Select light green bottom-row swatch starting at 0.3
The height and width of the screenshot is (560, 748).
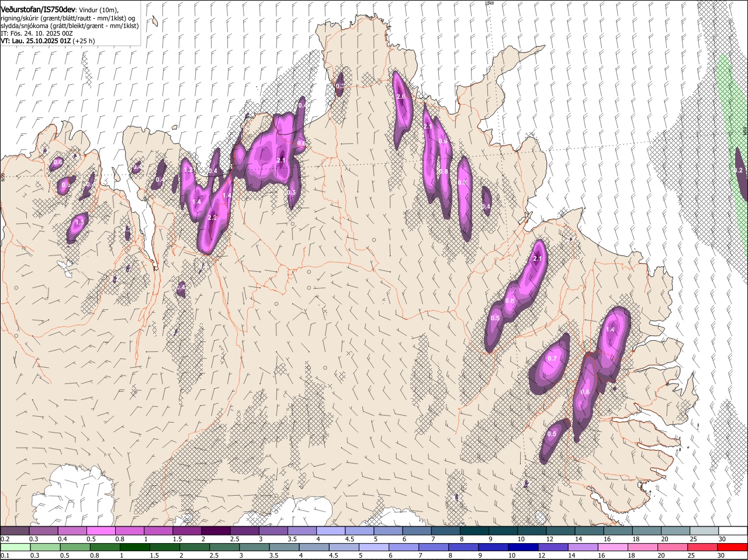[x=45, y=547]
